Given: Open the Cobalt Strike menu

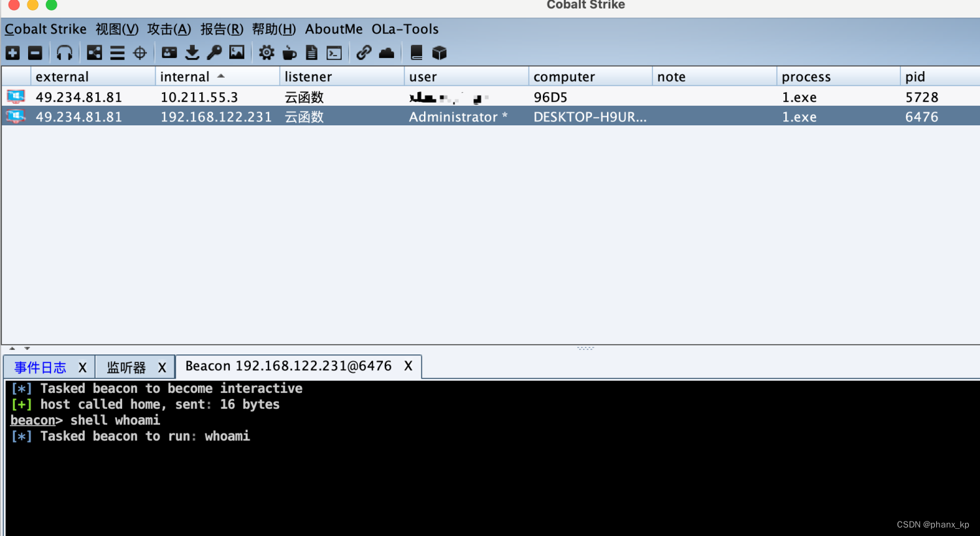Looking at the screenshot, I should click(46, 29).
